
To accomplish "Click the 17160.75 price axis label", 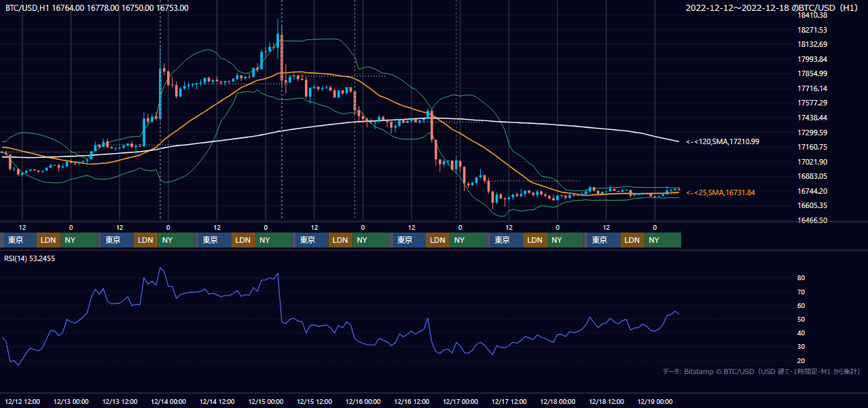I will [x=813, y=147].
